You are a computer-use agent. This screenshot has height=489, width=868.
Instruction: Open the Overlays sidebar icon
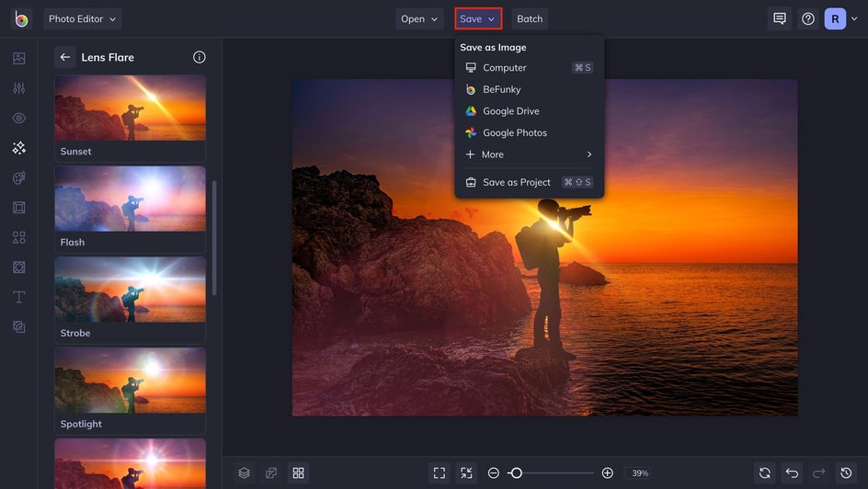(18, 267)
